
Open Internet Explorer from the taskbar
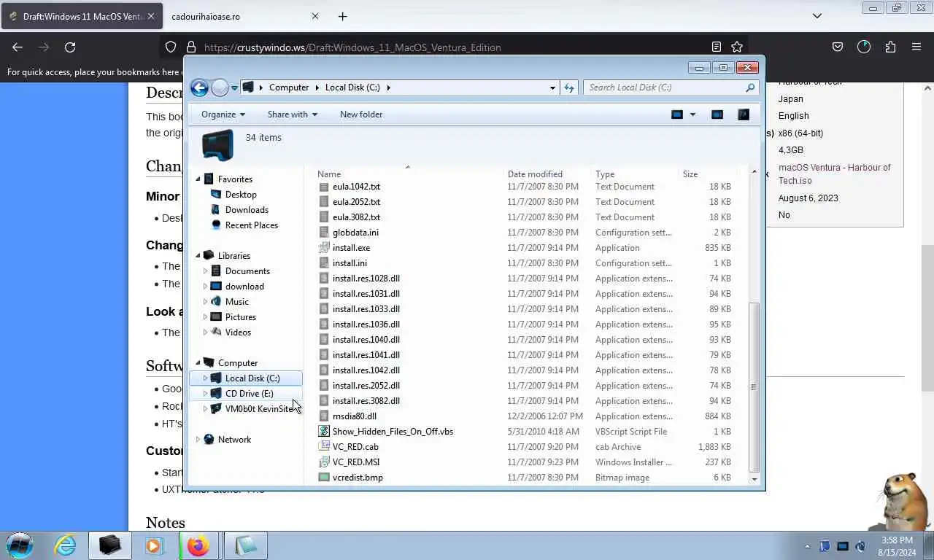click(x=65, y=545)
